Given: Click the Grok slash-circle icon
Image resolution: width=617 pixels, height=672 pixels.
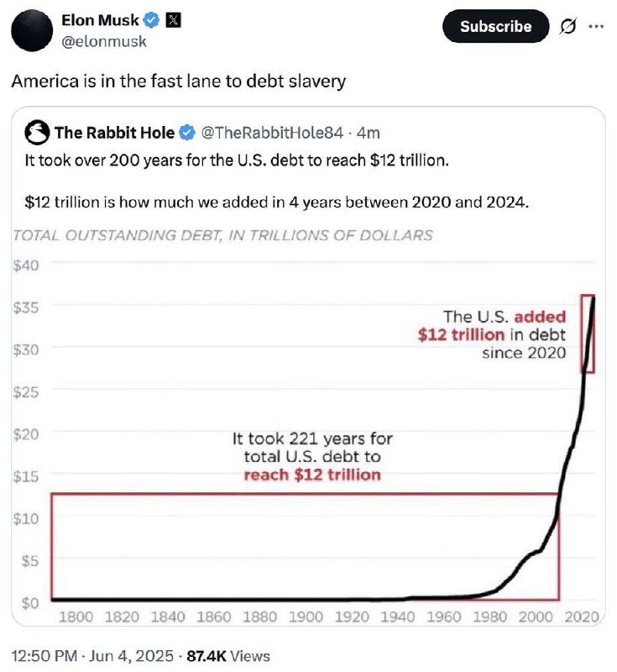Looking at the screenshot, I should [567, 26].
